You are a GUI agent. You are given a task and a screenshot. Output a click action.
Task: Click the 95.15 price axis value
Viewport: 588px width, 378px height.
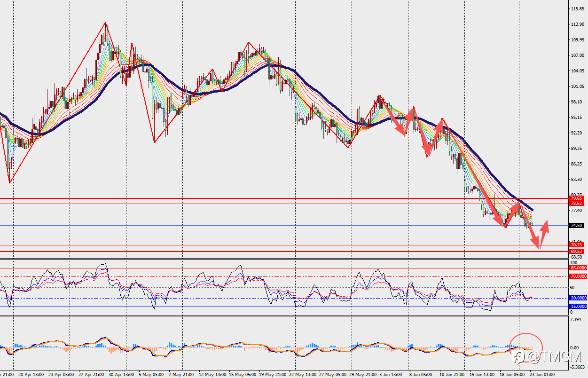576,118
